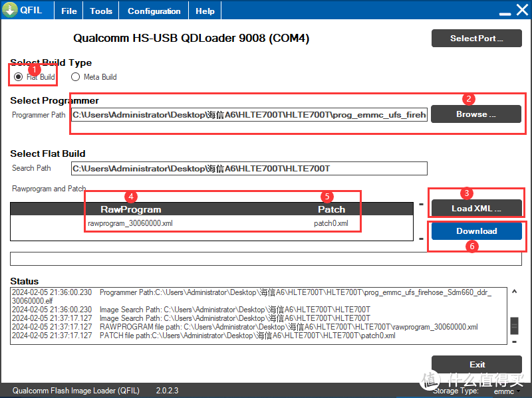Select the Flat Build radio option
Viewport: 532px width, 398px height.
tap(18, 77)
